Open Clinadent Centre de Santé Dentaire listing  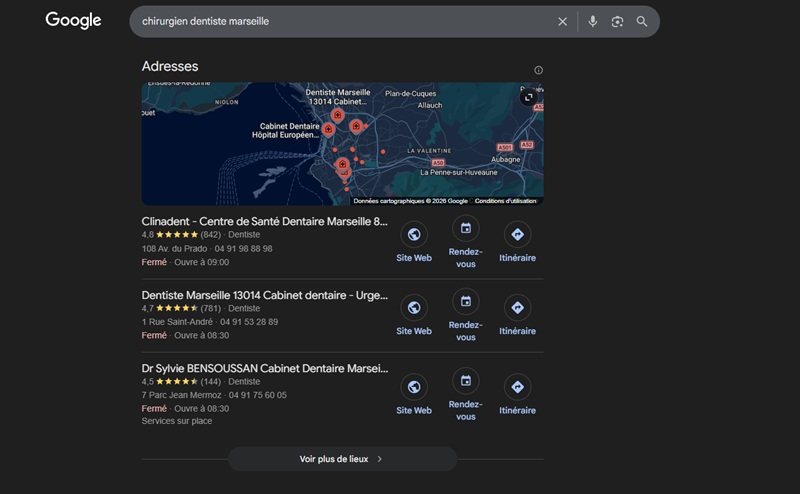tap(264, 221)
